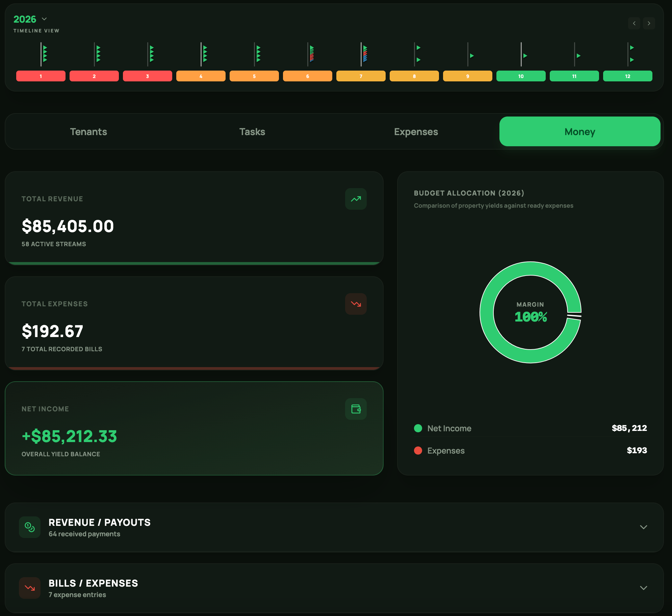
Task: Select month 10 on the timeline
Action: [x=521, y=76]
